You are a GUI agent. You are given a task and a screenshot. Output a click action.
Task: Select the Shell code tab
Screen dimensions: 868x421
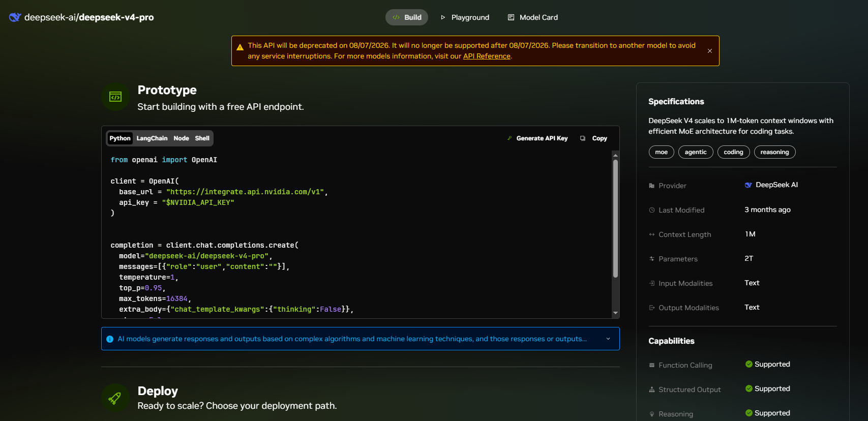[x=202, y=138]
